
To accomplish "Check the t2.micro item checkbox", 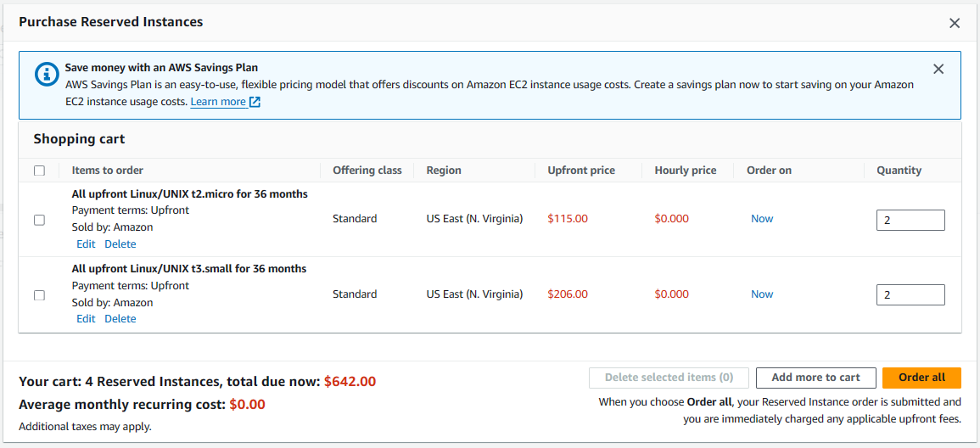I will 39,220.
